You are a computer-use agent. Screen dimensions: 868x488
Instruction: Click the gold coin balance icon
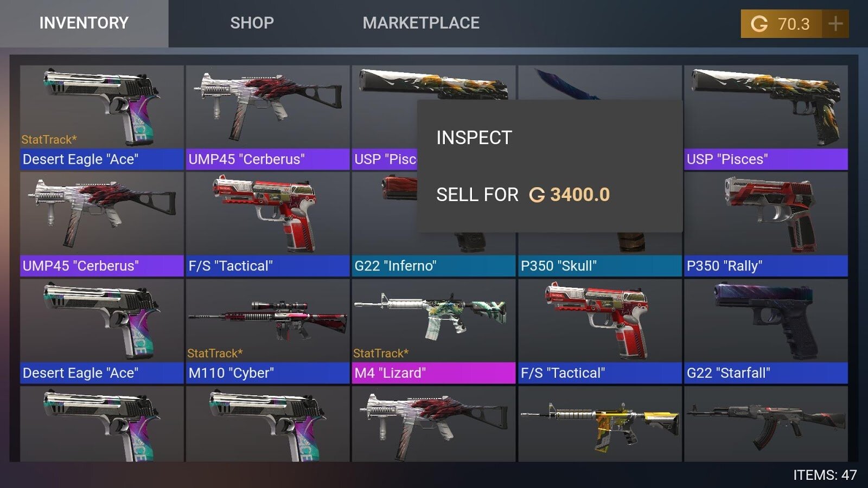tap(759, 24)
